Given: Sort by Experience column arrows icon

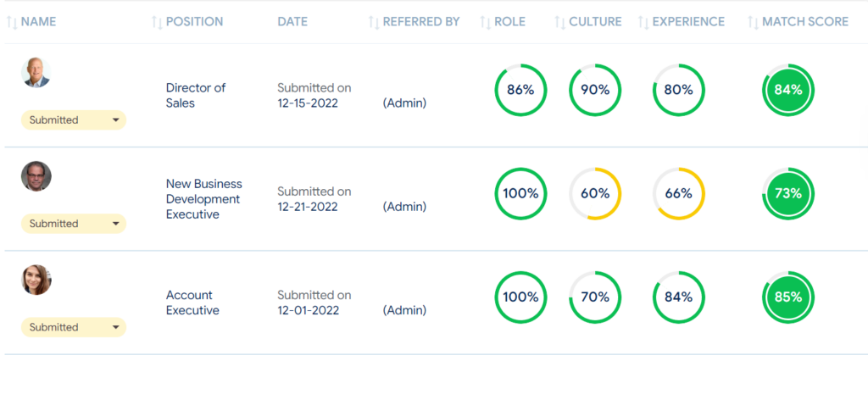Looking at the screenshot, I should 644,23.
